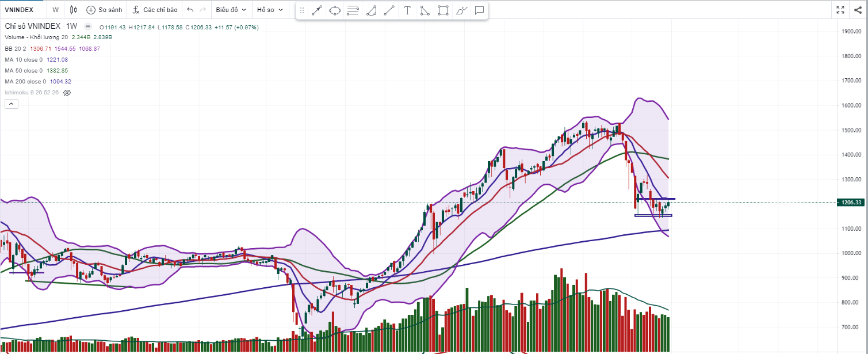The image size is (868, 354).
Task: Select the arc angle drawing tool
Action: (x=371, y=10)
